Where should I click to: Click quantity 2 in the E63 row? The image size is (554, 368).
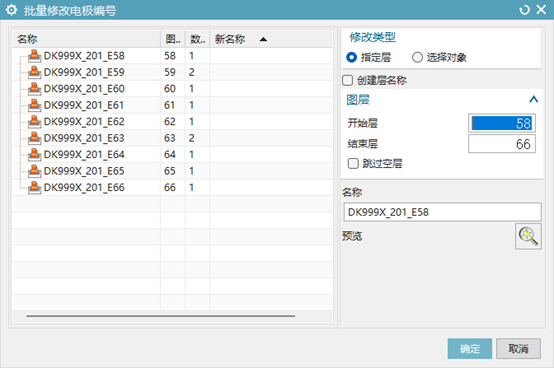coord(191,138)
